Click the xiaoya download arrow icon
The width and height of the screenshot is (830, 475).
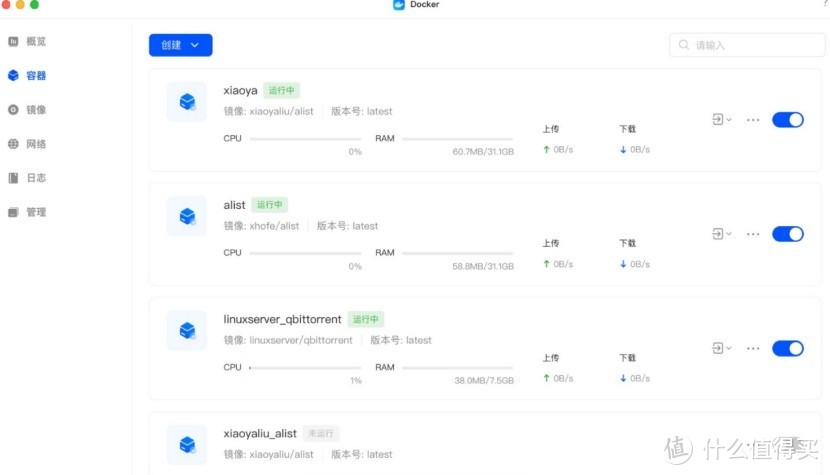pos(623,150)
